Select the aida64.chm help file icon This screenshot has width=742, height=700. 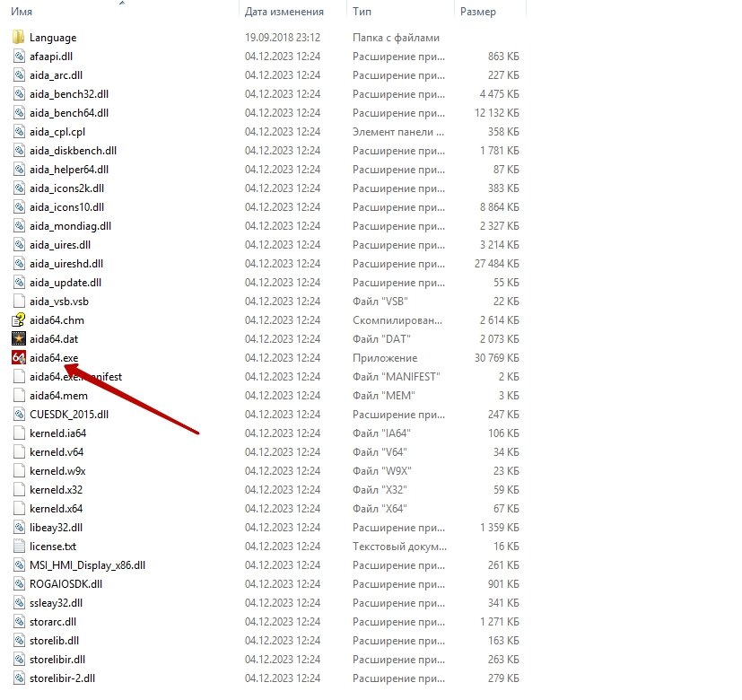coord(19,320)
